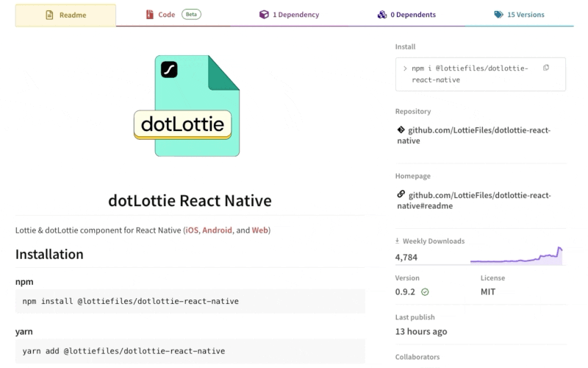Select the npm i install command text
The height and width of the screenshot is (368, 588).
(470, 74)
